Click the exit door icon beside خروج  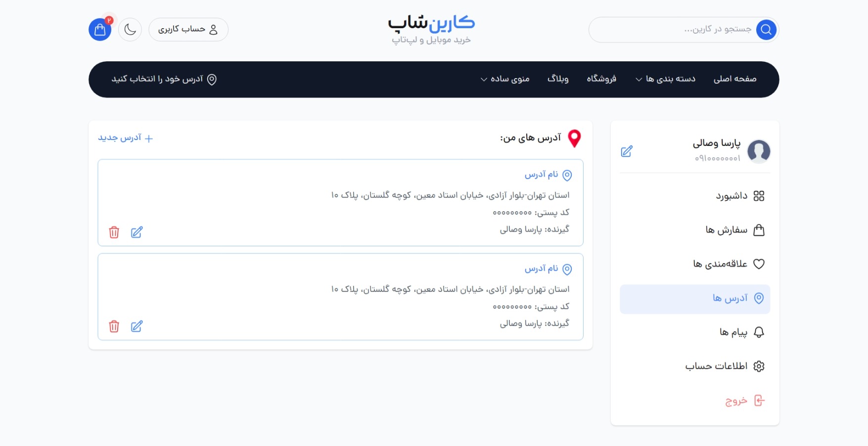click(759, 401)
